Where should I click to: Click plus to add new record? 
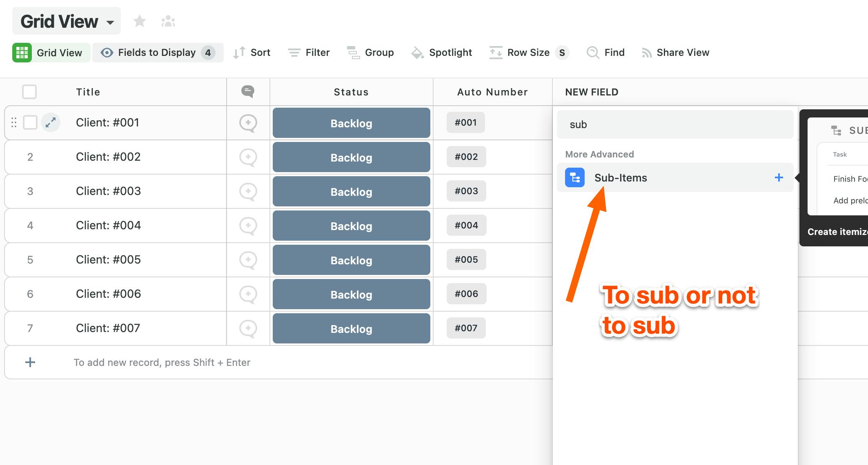30,362
